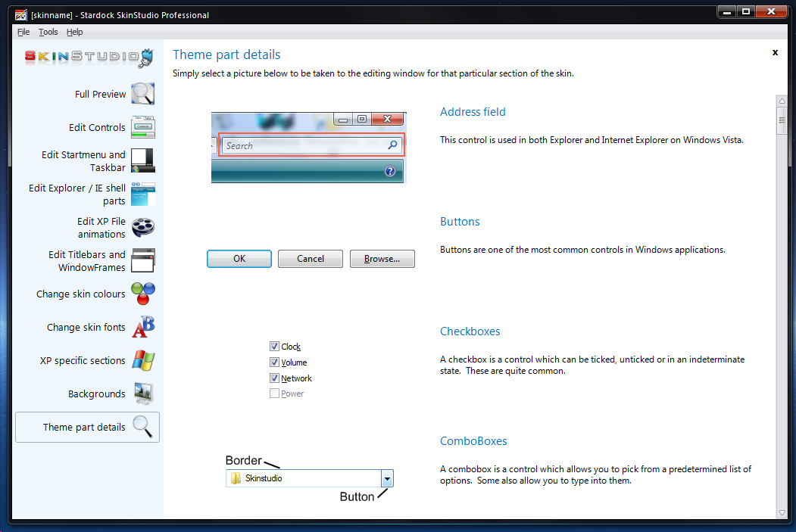This screenshot has height=532, width=796.
Task: Untick the Clock checkbox
Action: [x=274, y=347]
